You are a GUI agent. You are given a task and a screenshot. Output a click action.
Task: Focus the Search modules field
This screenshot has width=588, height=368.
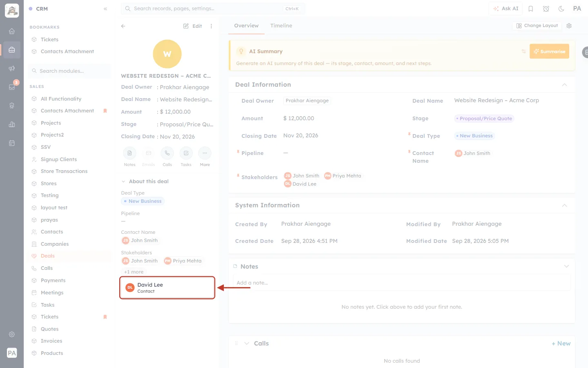(70, 71)
